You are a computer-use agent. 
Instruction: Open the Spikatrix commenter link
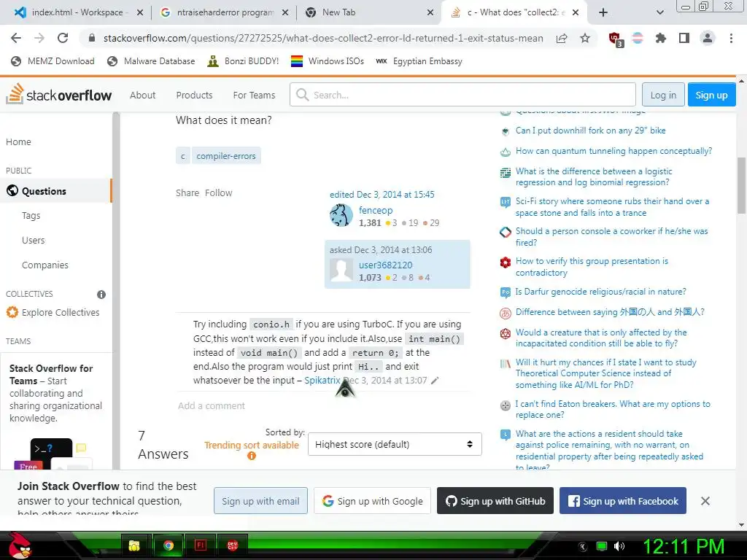pyautogui.click(x=322, y=380)
